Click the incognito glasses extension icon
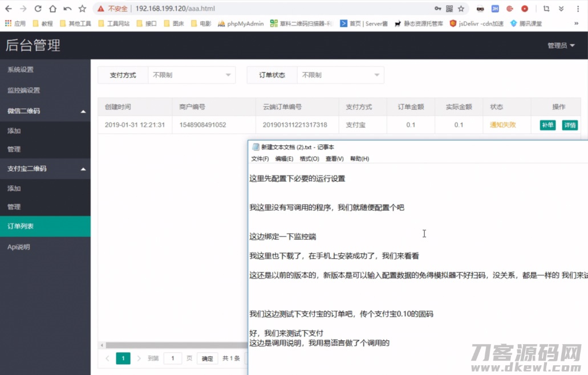This screenshot has height=375, width=588. click(480, 9)
